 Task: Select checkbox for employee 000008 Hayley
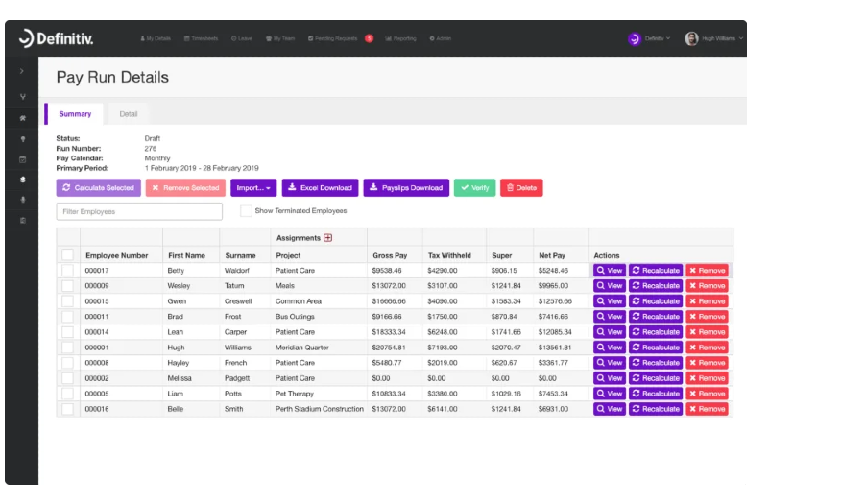[x=67, y=363]
